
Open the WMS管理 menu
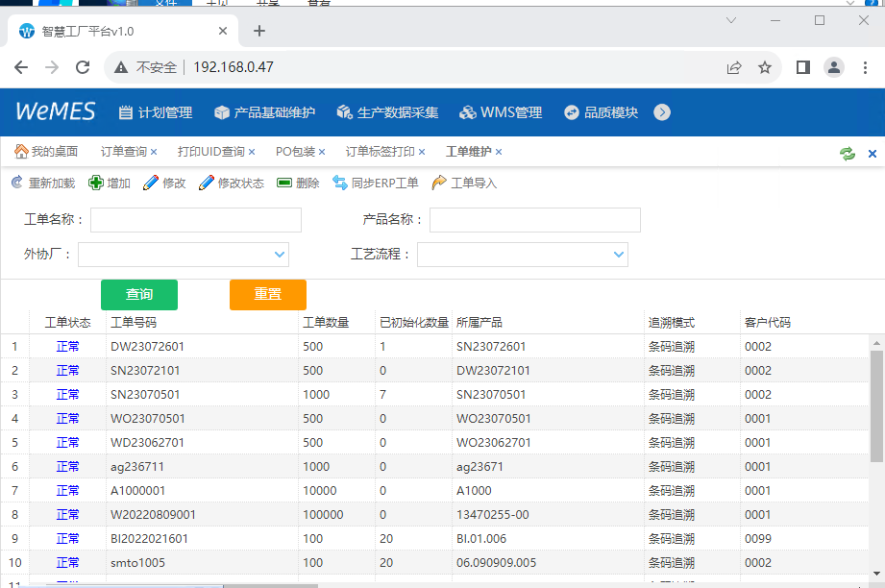click(x=501, y=112)
